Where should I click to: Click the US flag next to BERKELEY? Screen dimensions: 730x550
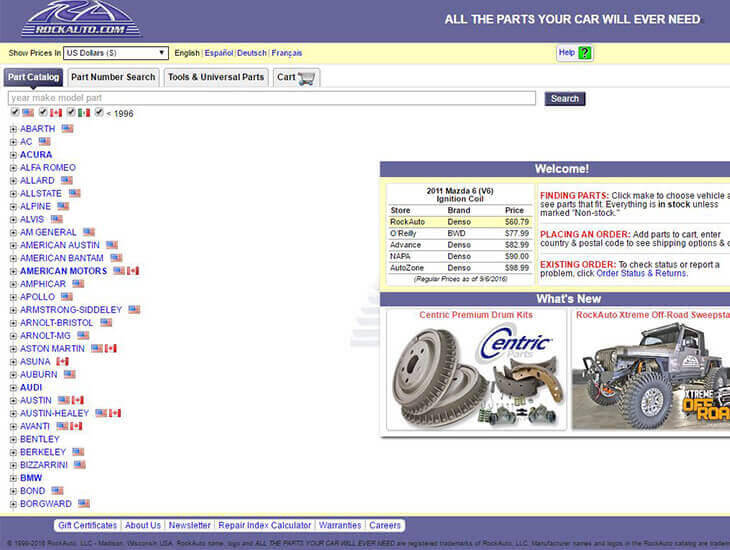point(78,452)
